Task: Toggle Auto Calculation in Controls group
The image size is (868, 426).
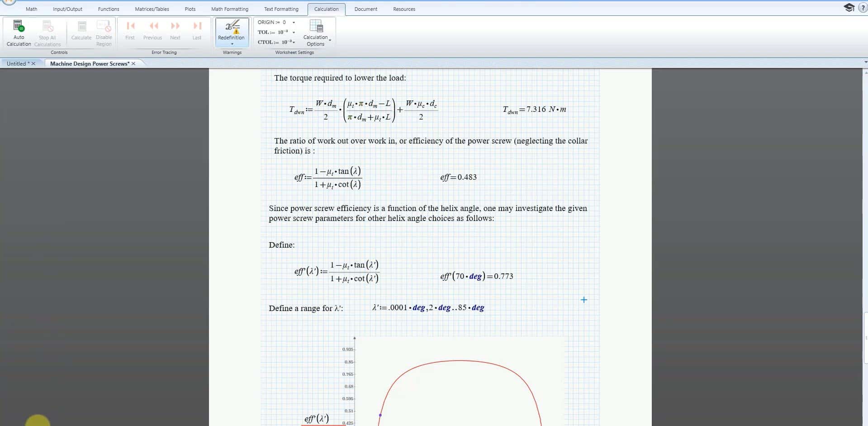Action: (x=19, y=33)
